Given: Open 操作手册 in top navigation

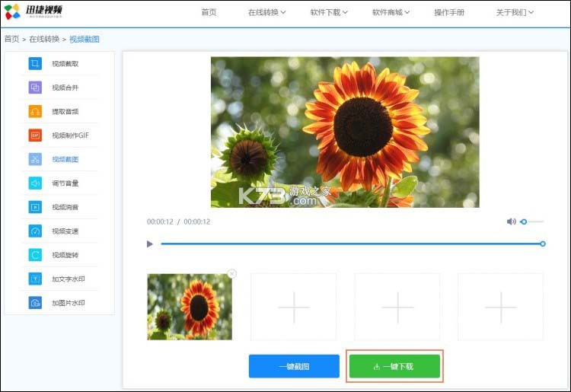Looking at the screenshot, I should pos(449,12).
